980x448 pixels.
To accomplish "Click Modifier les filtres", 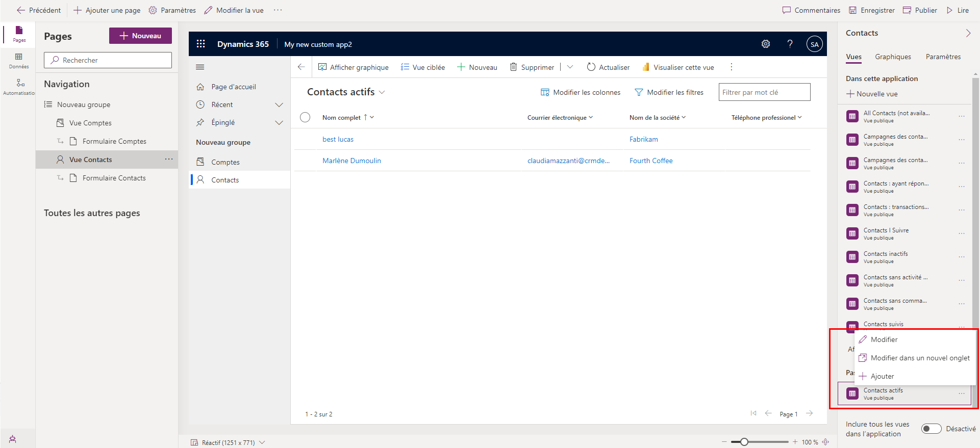I will click(669, 92).
